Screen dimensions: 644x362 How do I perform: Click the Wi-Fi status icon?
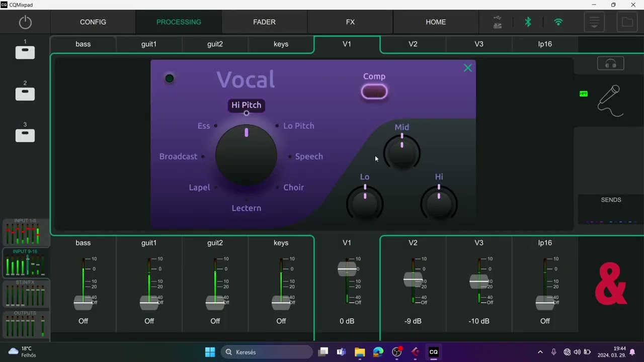[x=558, y=22]
